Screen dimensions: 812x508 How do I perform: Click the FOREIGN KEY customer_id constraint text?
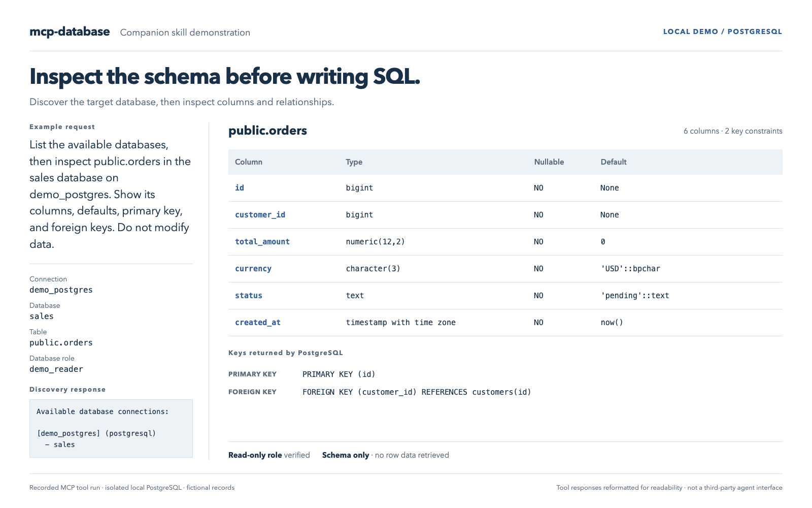(417, 392)
